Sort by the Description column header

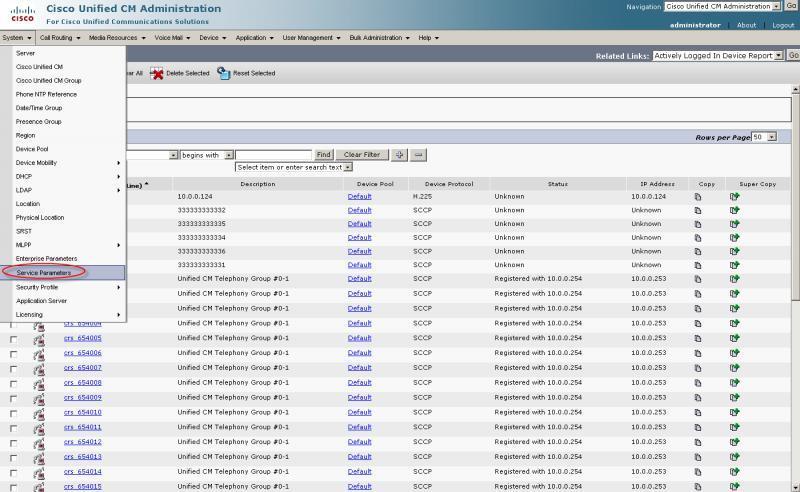point(258,184)
